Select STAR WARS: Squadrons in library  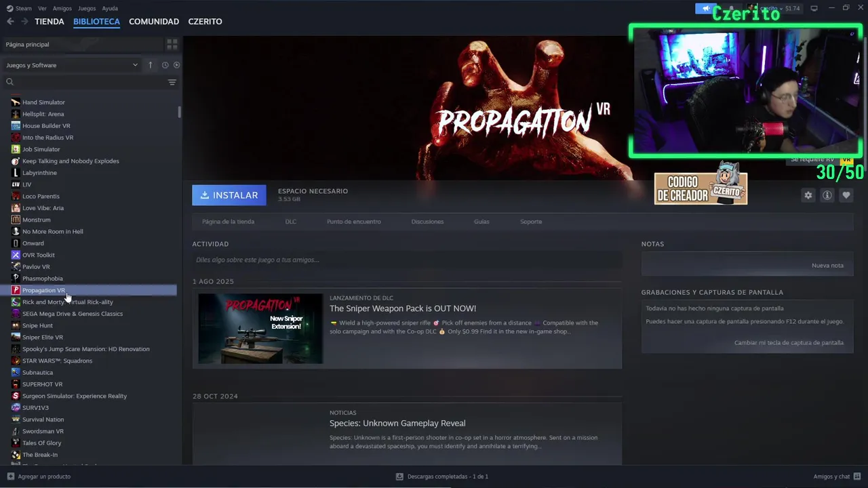click(x=57, y=361)
